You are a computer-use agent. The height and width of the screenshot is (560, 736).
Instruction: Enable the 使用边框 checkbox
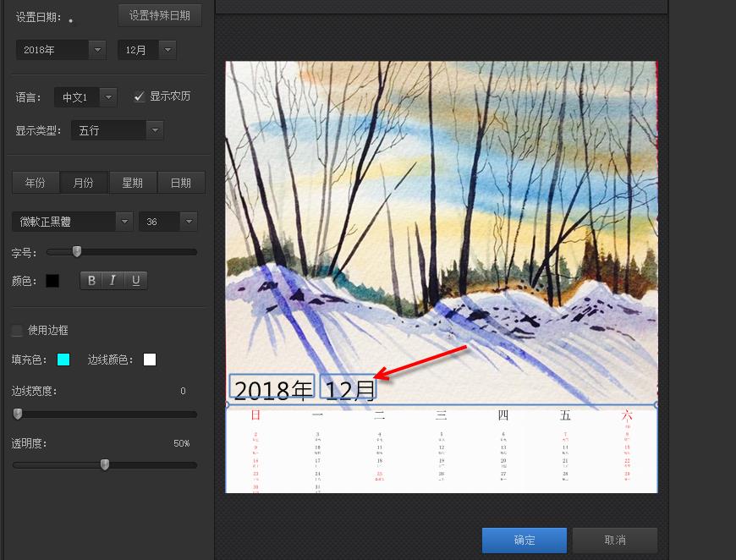[17, 331]
